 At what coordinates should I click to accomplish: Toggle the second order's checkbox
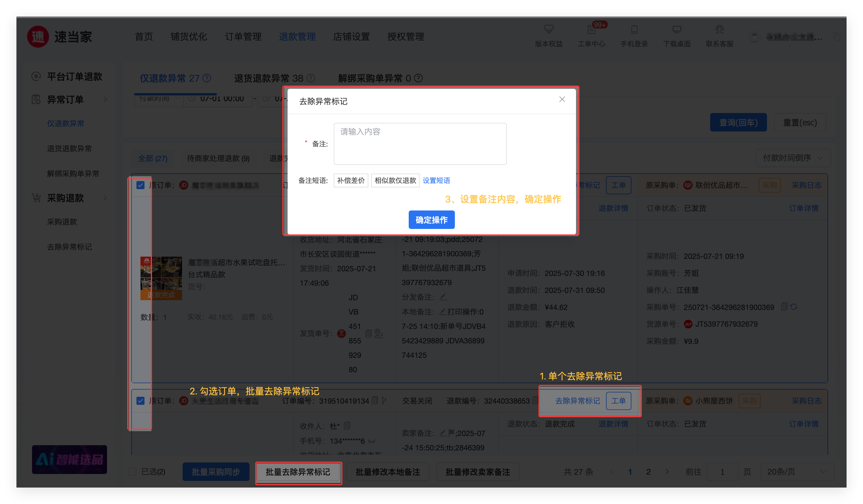coord(140,400)
